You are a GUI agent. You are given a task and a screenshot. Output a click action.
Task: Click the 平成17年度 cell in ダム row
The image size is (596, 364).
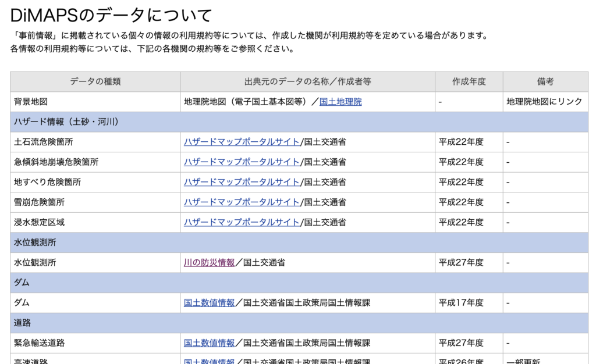pos(461,303)
